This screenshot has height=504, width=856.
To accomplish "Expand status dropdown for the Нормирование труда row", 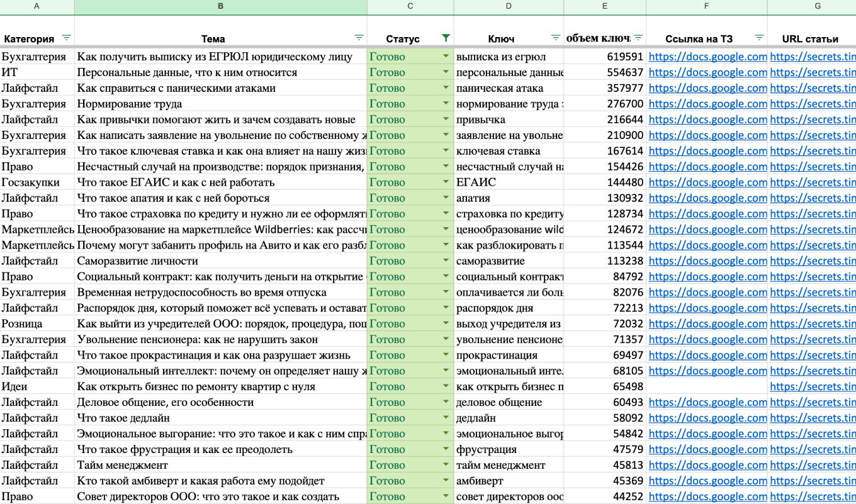I will pyautogui.click(x=446, y=104).
